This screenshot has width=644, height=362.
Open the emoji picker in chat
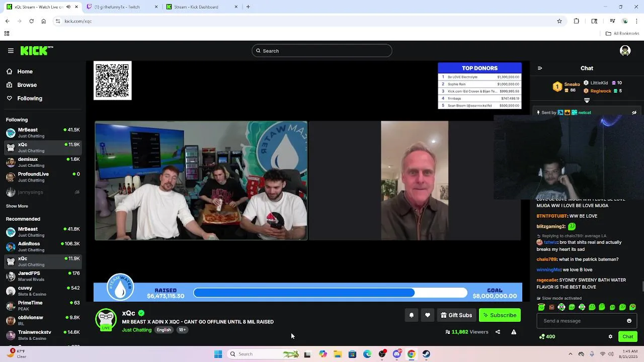click(x=629, y=321)
